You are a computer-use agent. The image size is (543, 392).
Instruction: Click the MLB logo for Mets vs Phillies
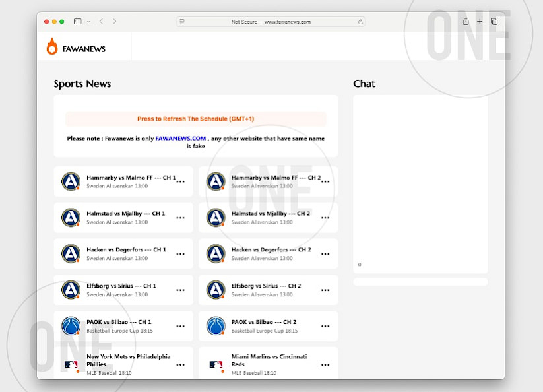click(x=71, y=365)
